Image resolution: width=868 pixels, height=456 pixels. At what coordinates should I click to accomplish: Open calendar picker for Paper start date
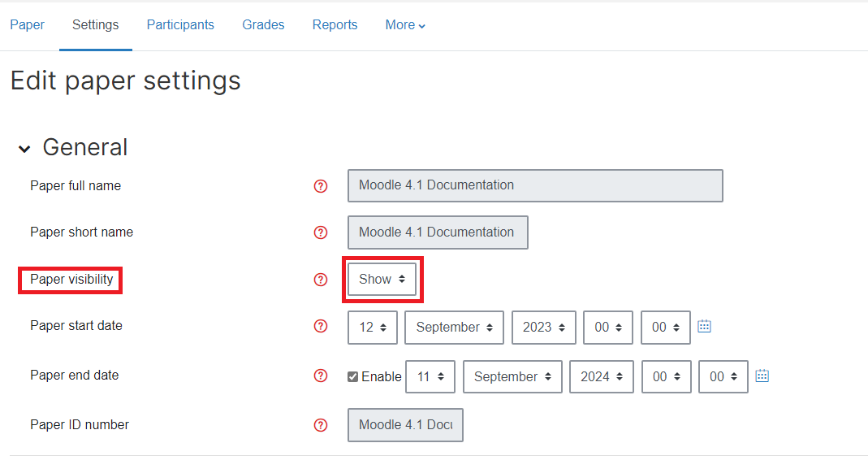pyautogui.click(x=704, y=326)
